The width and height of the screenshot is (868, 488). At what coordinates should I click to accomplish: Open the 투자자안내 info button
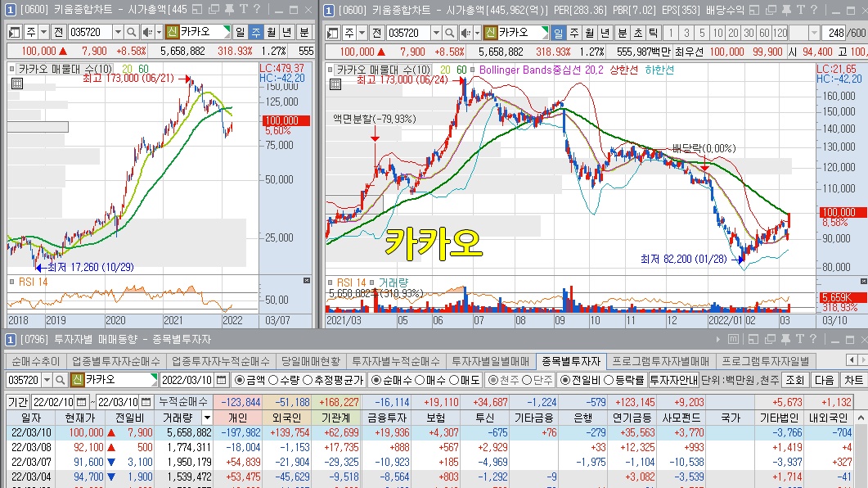click(x=673, y=380)
